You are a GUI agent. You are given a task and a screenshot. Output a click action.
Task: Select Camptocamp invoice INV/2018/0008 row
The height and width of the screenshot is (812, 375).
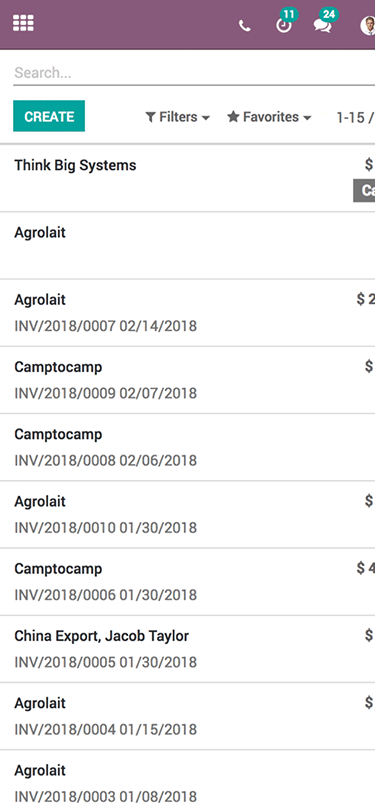pyautogui.click(x=188, y=447)
